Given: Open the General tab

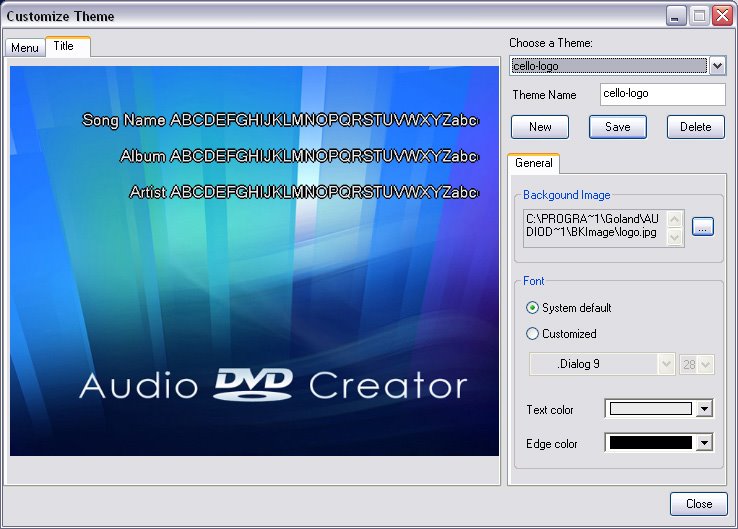Looking at the screenshot, I should [x=533, y=163].
